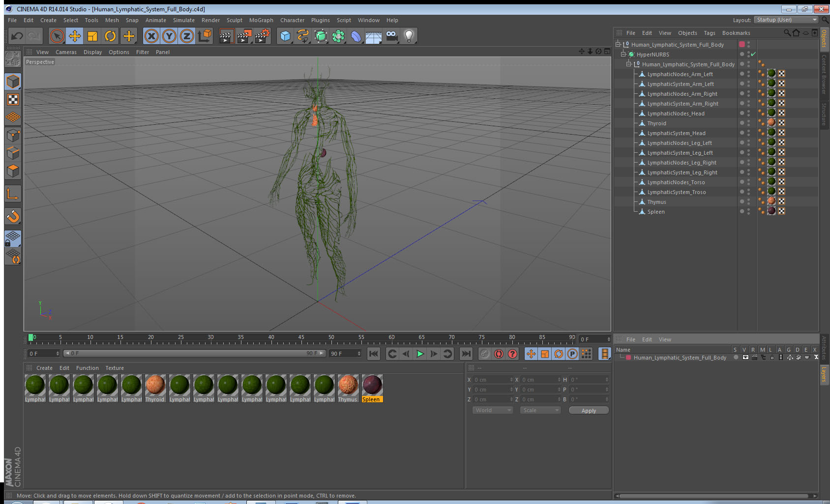Select the Thymus material swatch
The image size is (830, 504).
tap(348, 388)
